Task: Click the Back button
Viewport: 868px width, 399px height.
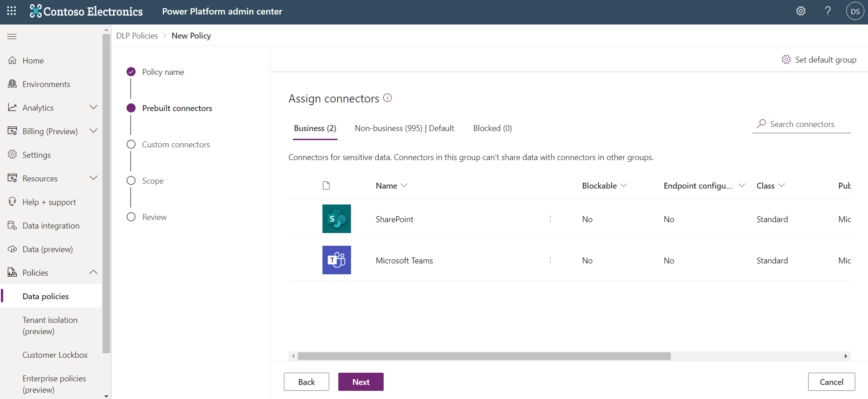Action: coord(307,382)
